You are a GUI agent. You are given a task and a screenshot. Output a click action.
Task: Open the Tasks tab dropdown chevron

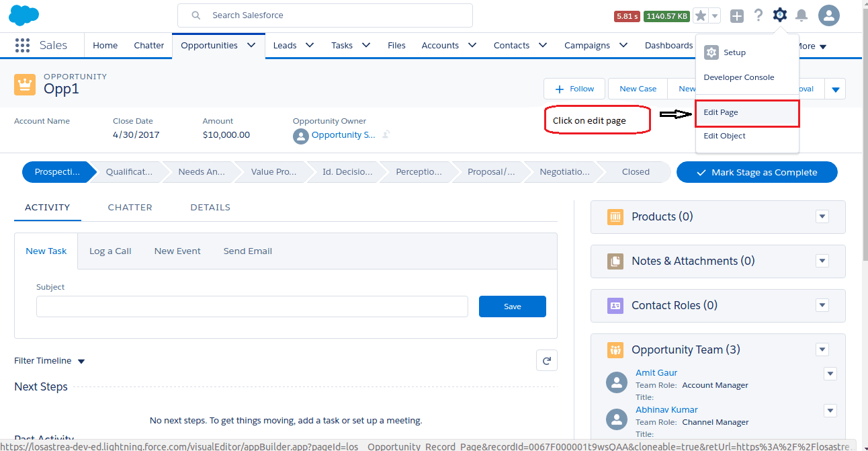pos(366,45)
